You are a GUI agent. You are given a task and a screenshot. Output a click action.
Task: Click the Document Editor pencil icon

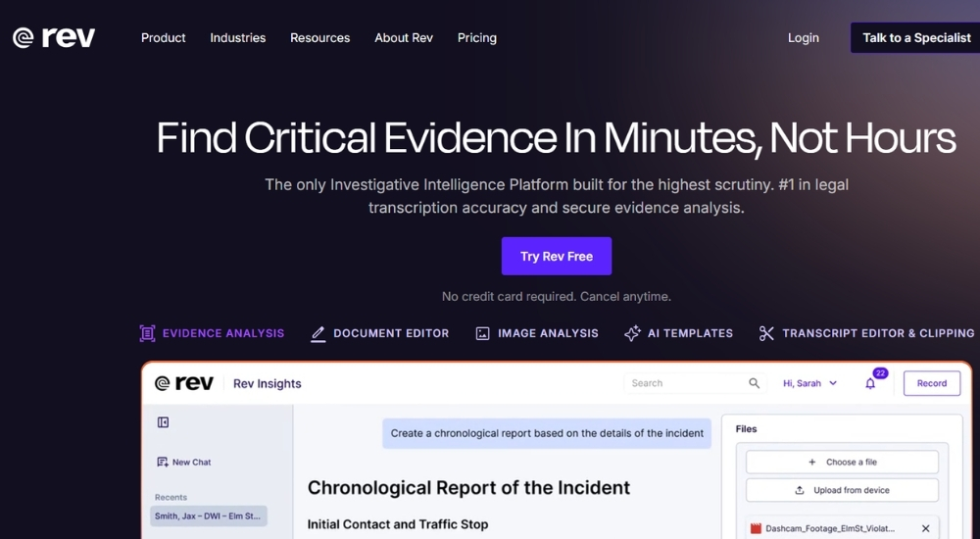pyautogui.click(x=318, y=334)
